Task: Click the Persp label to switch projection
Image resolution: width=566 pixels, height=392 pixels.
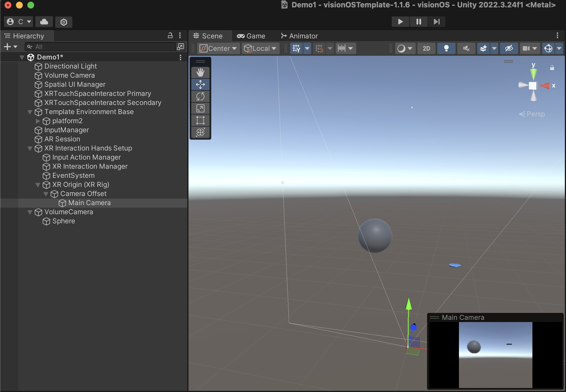Action: (536, 114)
